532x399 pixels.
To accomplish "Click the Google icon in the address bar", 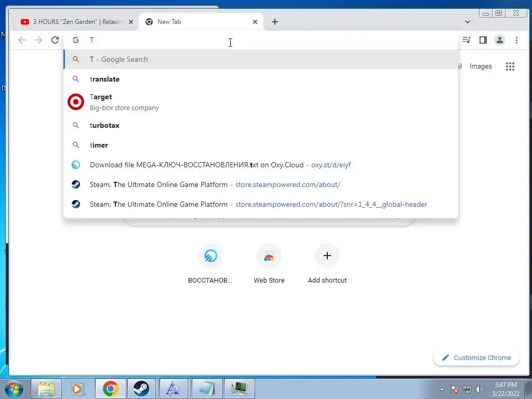I will pyautogui.click(x=76, y=40).
